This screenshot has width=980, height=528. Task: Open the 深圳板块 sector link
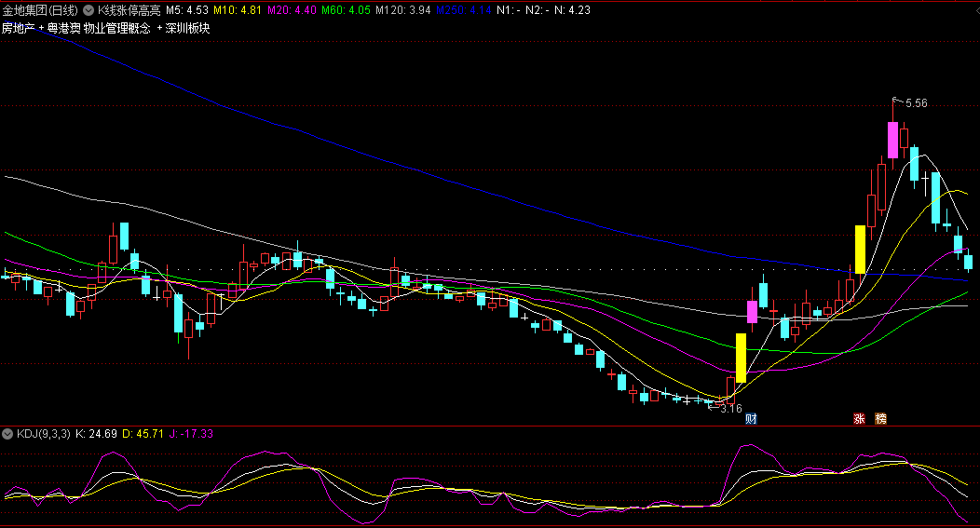pos(187,28)
